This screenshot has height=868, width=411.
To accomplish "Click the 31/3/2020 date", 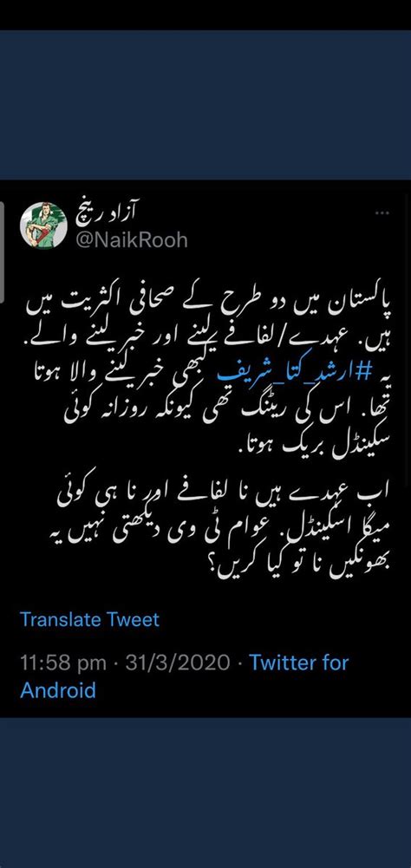I will click(177, 662).
